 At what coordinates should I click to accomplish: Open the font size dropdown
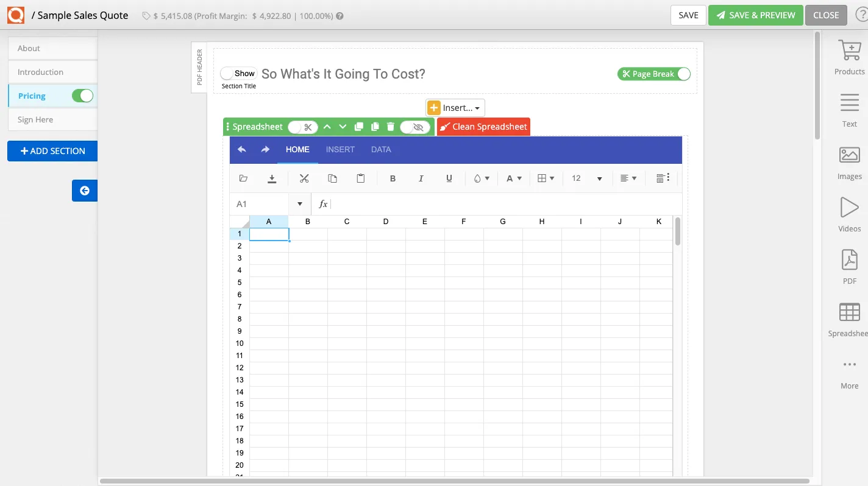point(586,178)
